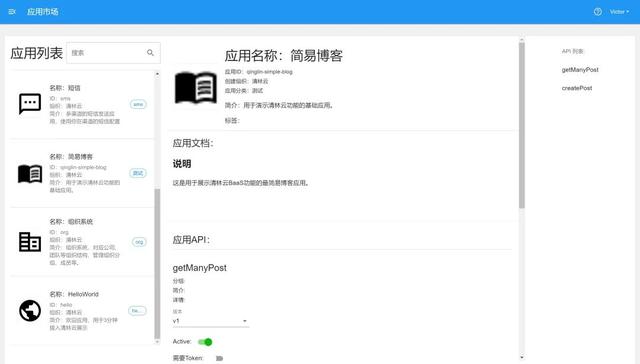Click the app list scrollbar up arrow
This screenshot has height=364, width=640.
158,74
